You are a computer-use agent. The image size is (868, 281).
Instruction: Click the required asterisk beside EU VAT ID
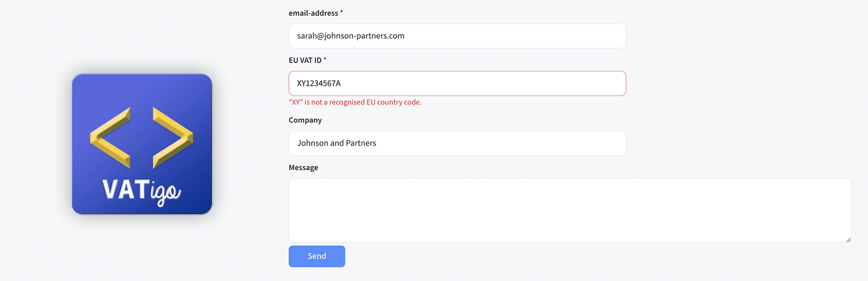point(325,60)
